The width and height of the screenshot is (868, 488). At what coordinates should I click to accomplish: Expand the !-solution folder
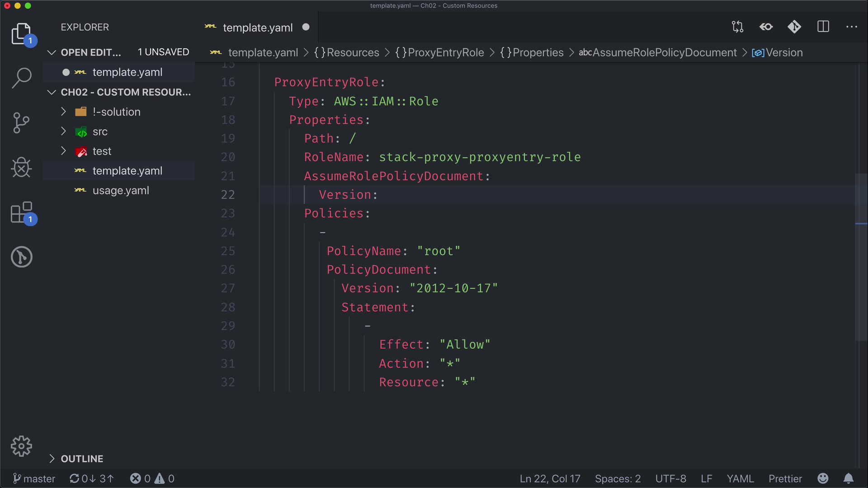(117, 112)
